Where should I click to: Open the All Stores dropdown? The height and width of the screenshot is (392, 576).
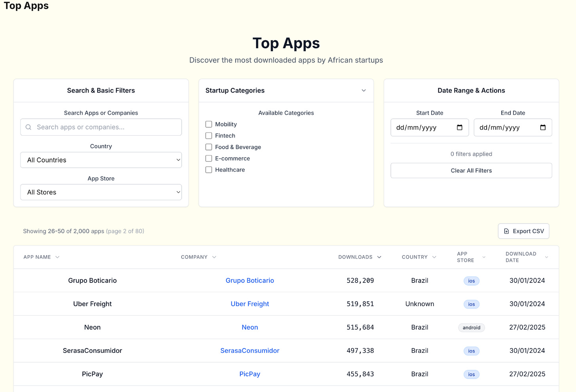click(101, 192)
